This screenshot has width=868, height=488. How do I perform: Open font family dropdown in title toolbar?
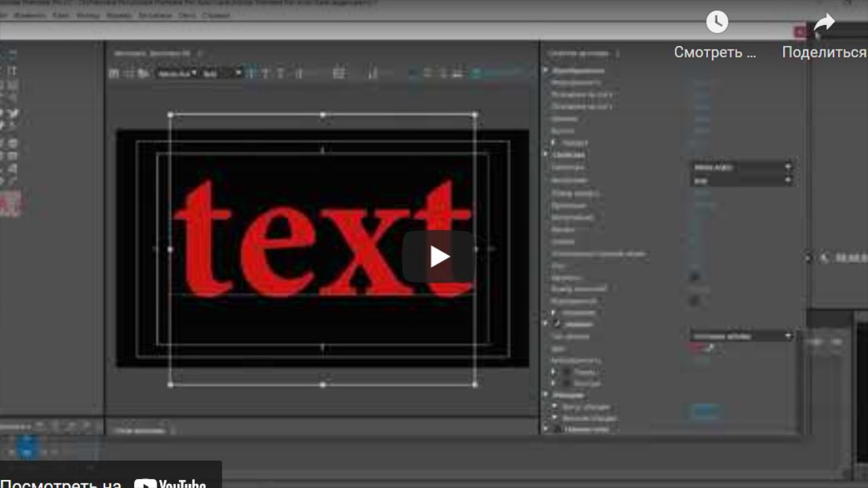tap(178, 73)
